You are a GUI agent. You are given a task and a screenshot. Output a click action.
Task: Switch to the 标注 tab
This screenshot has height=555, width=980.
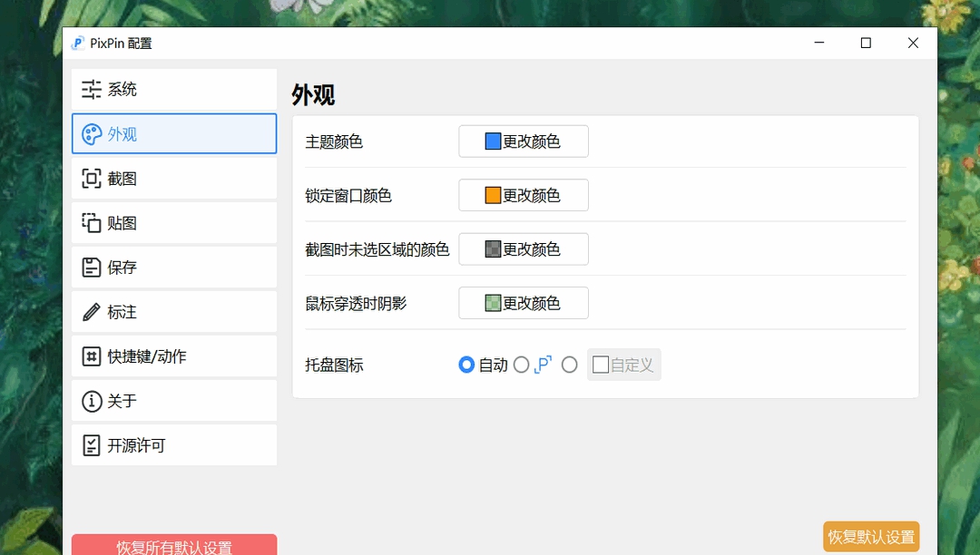click(174, 312)
